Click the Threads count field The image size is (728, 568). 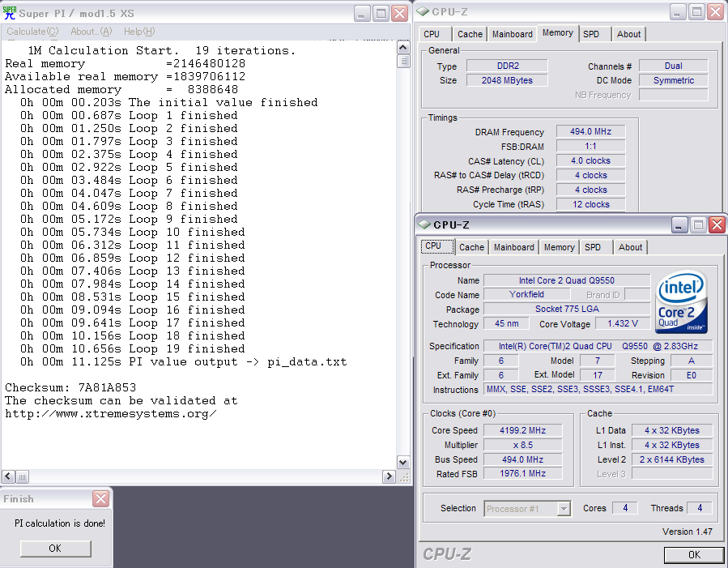[700, 508]
